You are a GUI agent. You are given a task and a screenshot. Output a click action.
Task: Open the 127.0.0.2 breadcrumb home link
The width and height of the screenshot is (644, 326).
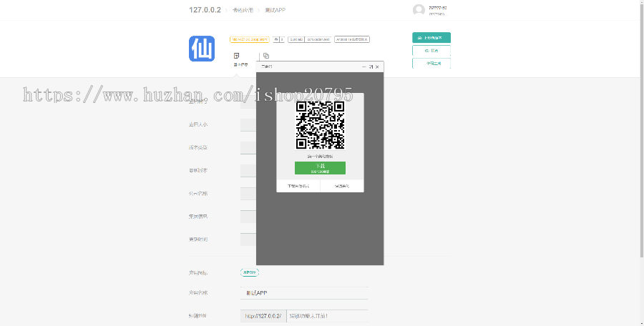pyautogui.click(x=205, y=10)
